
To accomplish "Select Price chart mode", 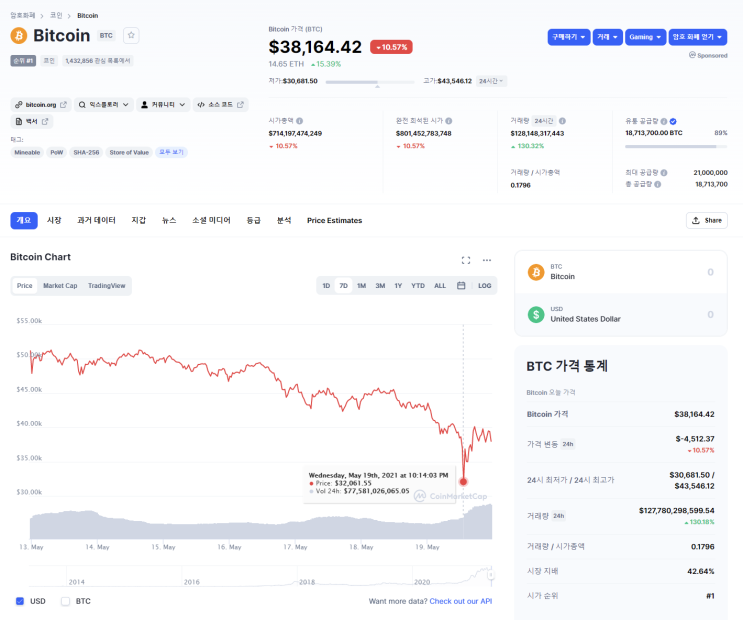I will pyautogui.click(x=25, y=285).
